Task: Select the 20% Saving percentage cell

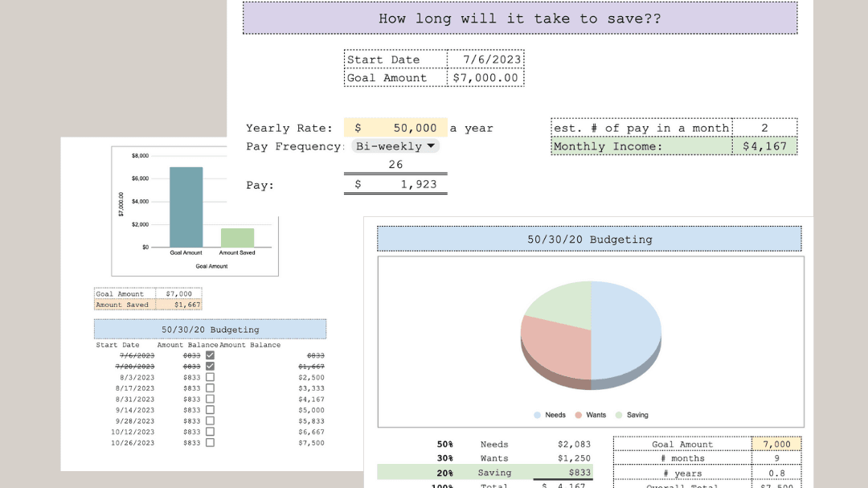Action: [x=444, y=473]
